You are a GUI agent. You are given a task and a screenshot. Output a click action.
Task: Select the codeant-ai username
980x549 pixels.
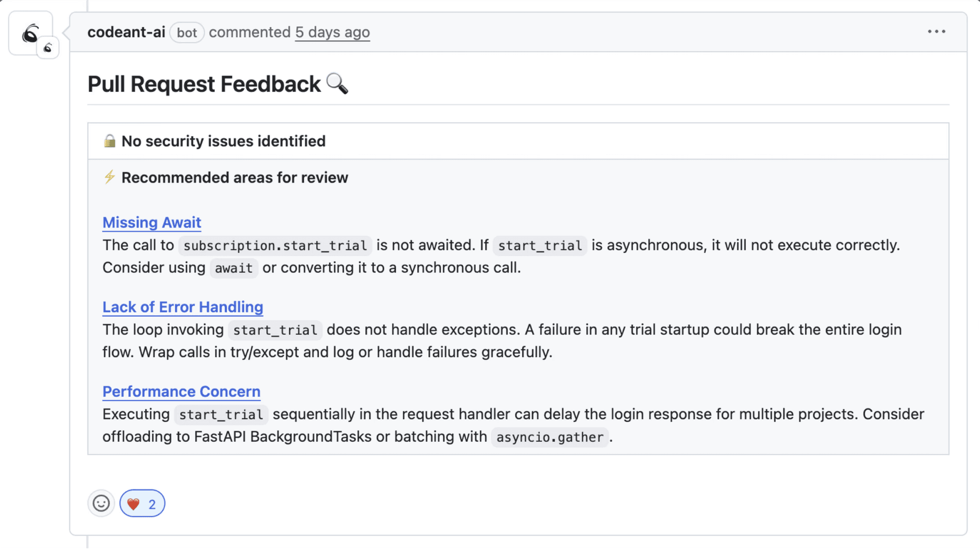[x=126, y=32]
